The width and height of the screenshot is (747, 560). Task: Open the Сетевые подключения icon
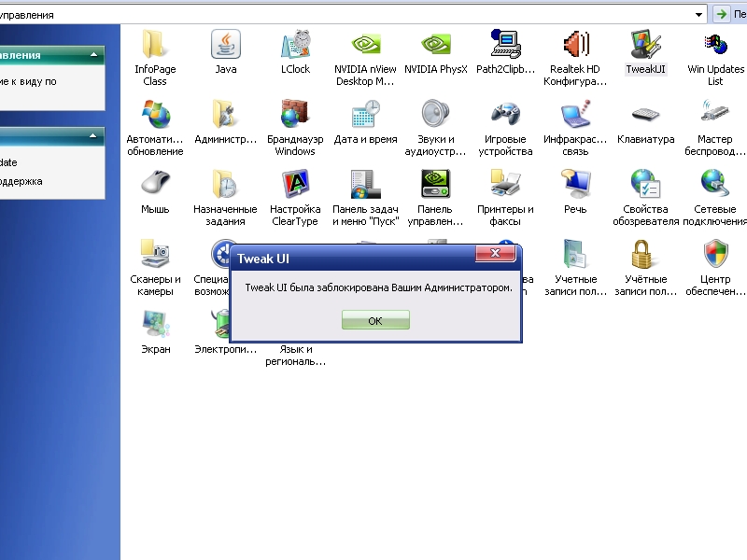pos(715,184)
